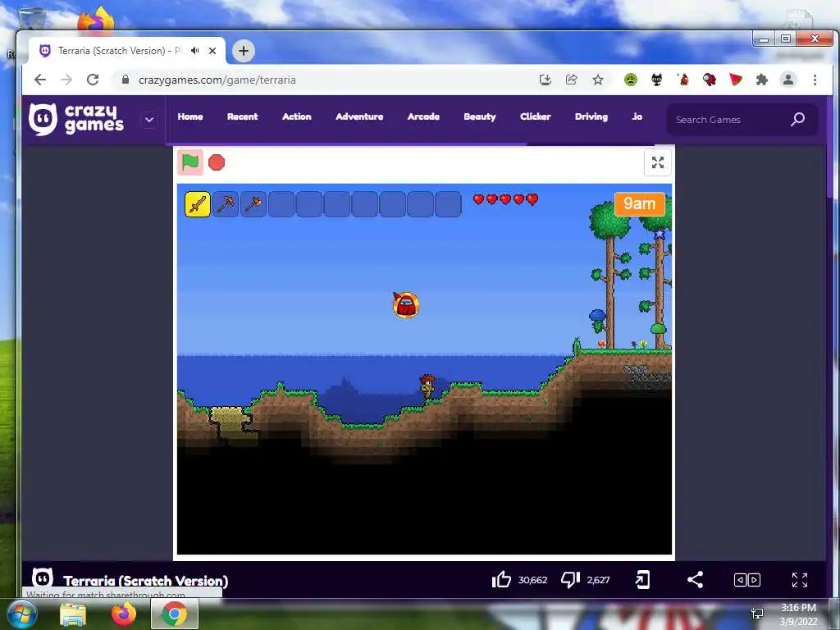Open the Recent category
Viewport: 840px width, 630px height.
242,116
